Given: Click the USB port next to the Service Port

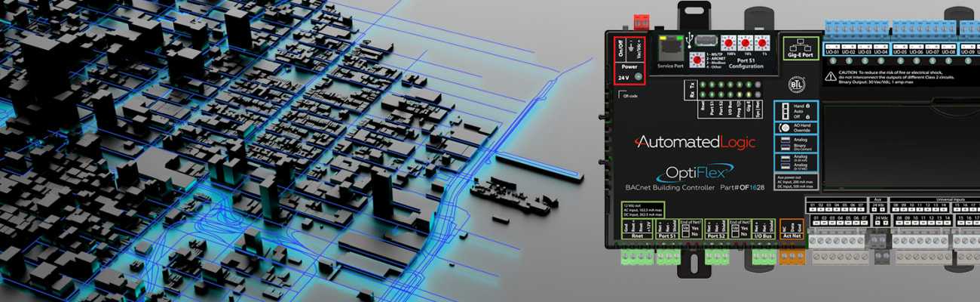Looking at the screenshot, I should (706, 40).
